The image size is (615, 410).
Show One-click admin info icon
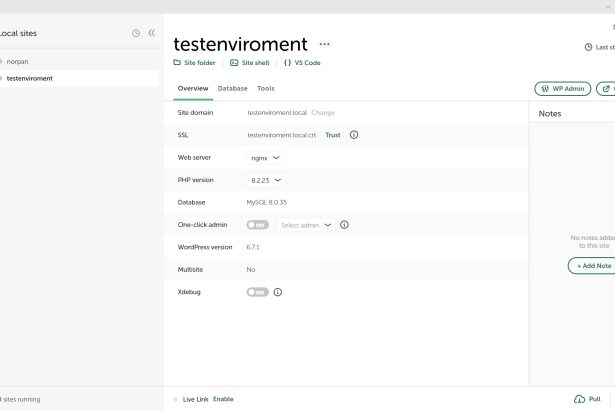pos(344,225)
